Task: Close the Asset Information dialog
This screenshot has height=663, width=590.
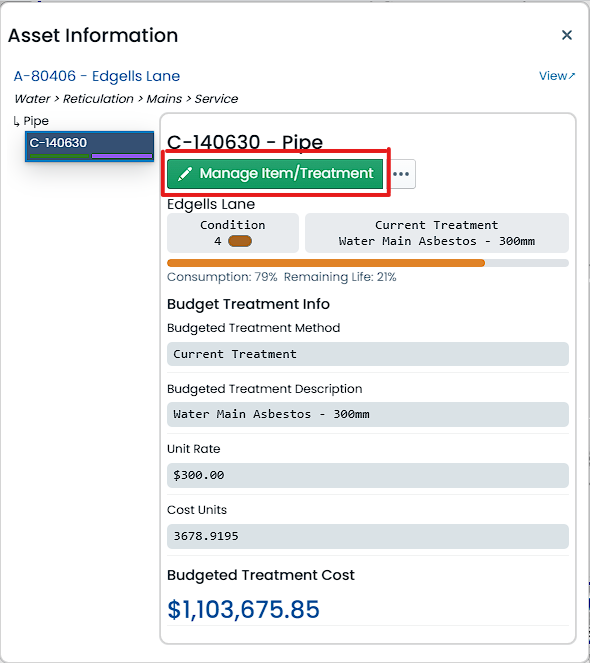Action: tap(567, 35)
